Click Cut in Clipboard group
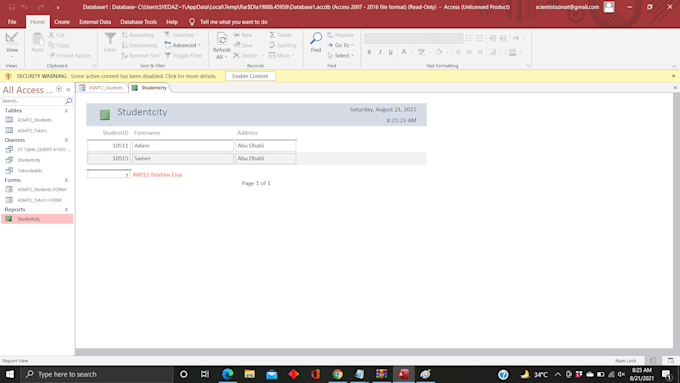The height and width of the screenshot is (383, 680). coord(57,35)
